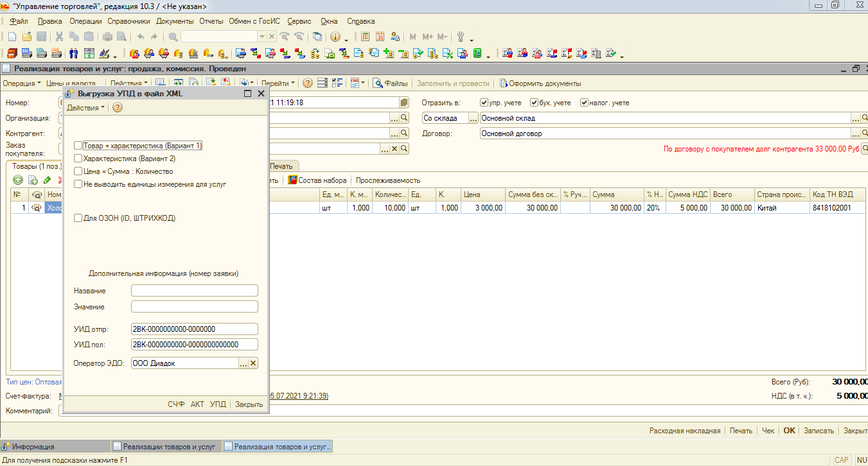
Task: Click the Undo arrow icon
Action: 141,37
